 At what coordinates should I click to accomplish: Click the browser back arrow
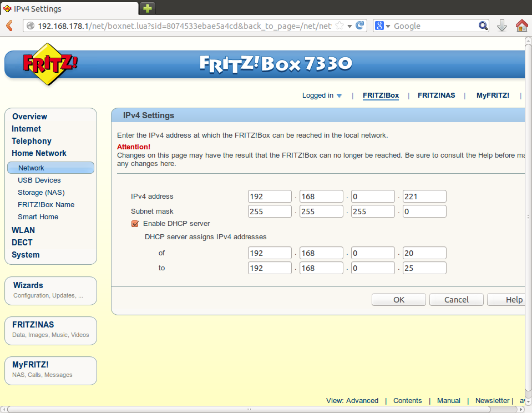[9, 26]
